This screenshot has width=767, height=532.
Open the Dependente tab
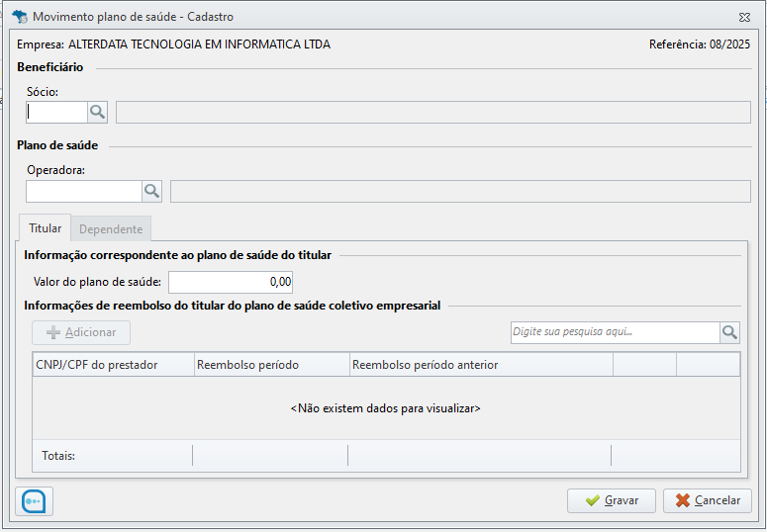tap(111, 229)
